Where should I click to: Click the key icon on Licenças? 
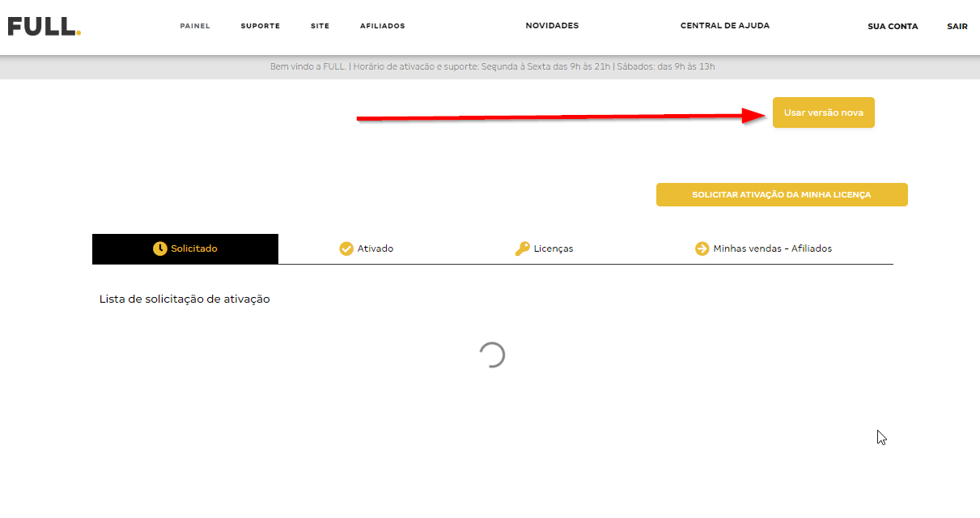[522, 248]
